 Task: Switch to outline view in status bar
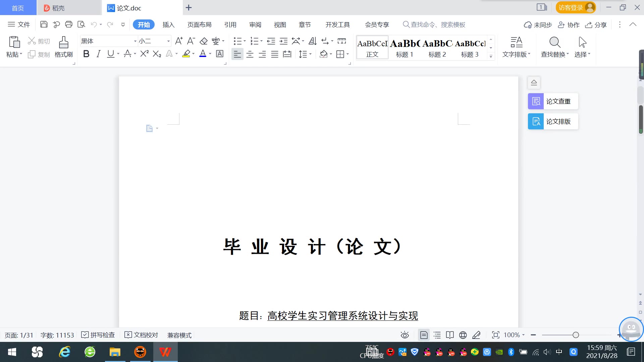point(437,335)
